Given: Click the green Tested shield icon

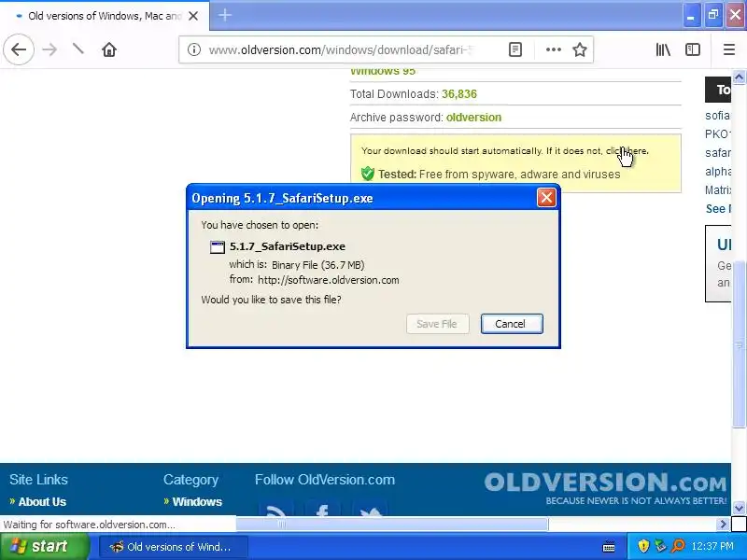Looking at the screenshot, I should (368, 174).
